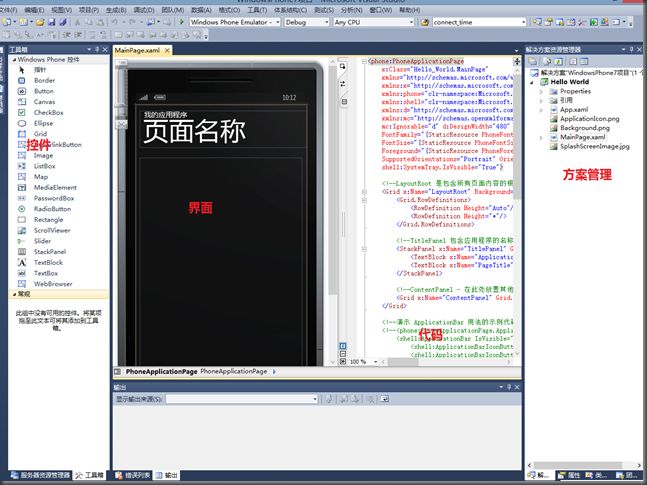Switch to the 输出 bottom tab
This screenshot has height=485, width=647.
click(167, 475)
